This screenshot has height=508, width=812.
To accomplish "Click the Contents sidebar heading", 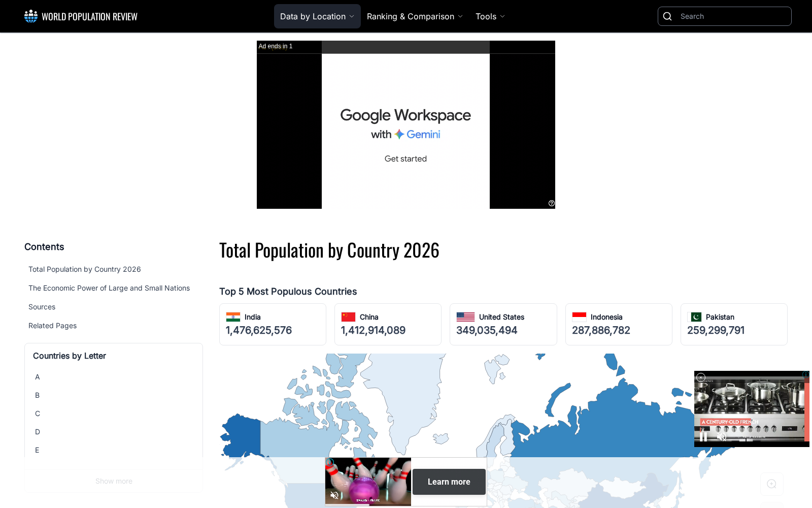I will (x=44, y=247).
